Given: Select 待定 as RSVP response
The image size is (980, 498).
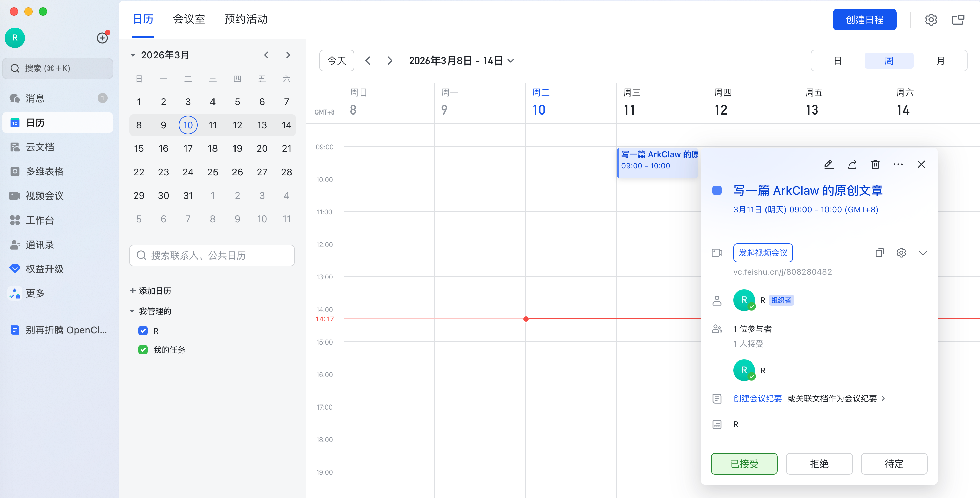Looking at the screenshot, I should pos(894,463).
